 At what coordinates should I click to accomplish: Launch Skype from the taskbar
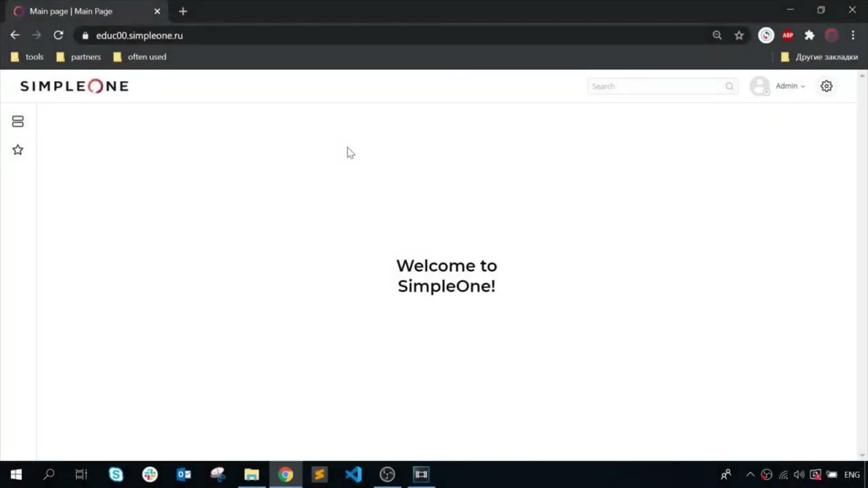116,474
